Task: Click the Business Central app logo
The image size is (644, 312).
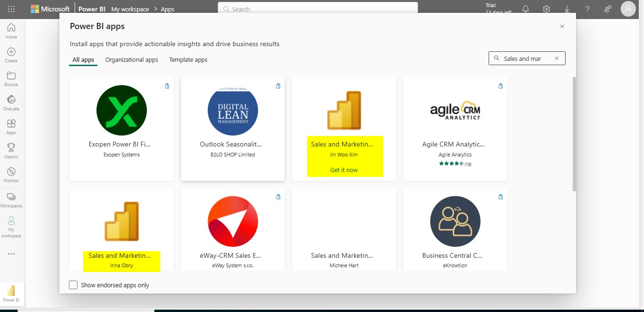Action: pyautogui.click(x=455, y=222)
